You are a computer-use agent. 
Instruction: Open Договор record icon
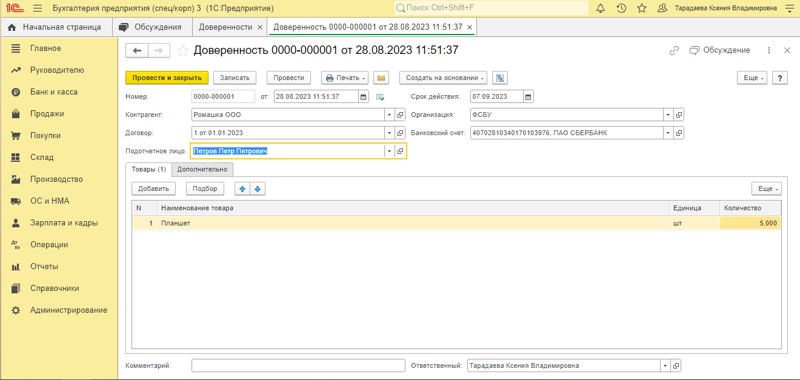(401, 133)
